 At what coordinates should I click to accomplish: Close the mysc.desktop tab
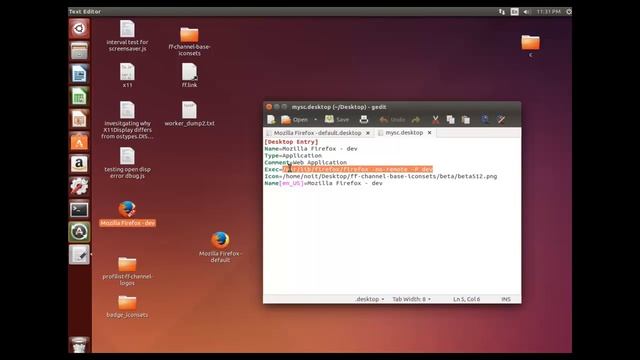(x=429, y=133)
